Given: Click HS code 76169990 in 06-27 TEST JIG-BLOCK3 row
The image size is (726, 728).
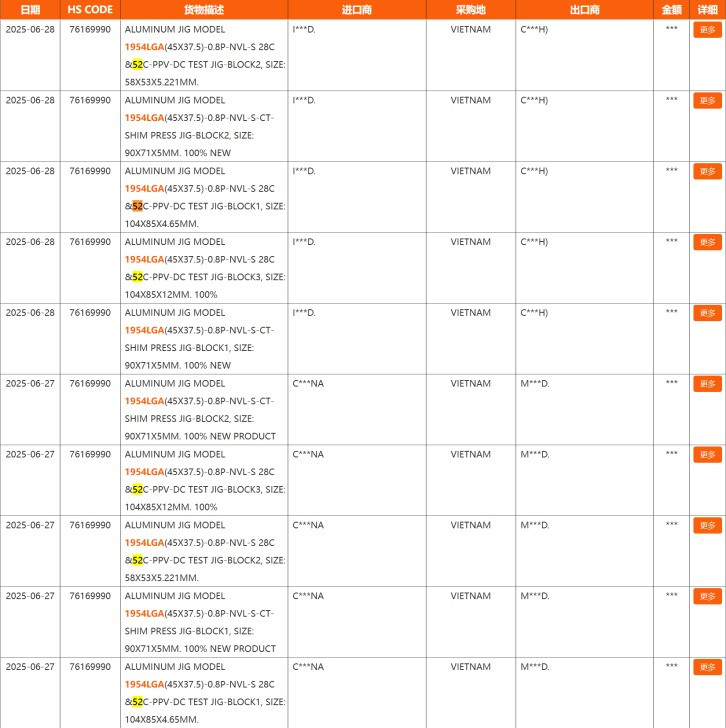Looking at the screenshot, I should tap(90, 454).
